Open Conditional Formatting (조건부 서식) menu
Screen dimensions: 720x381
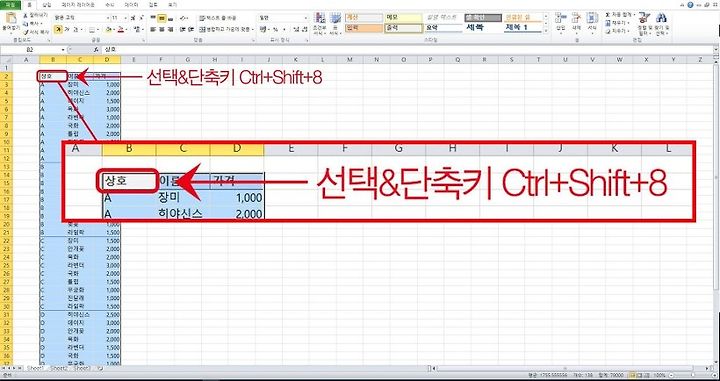319,24
